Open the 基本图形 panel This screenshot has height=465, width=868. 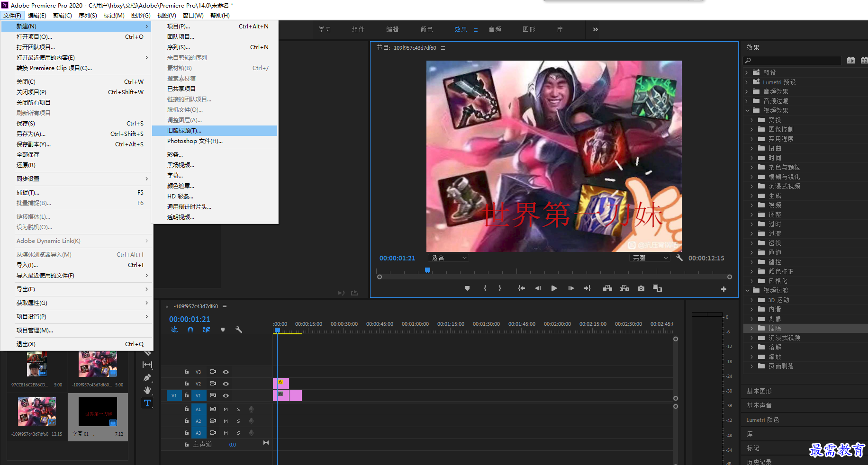(x=759, y=391)
